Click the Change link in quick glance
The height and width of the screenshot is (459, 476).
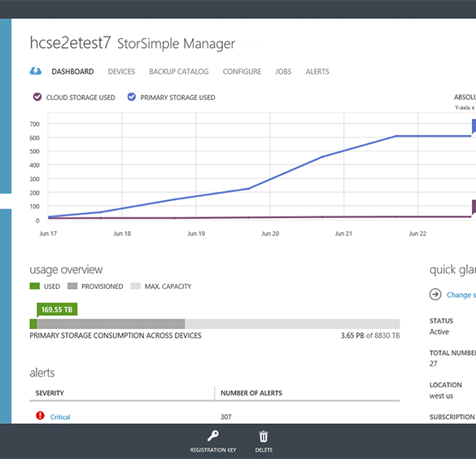point(461,295)
